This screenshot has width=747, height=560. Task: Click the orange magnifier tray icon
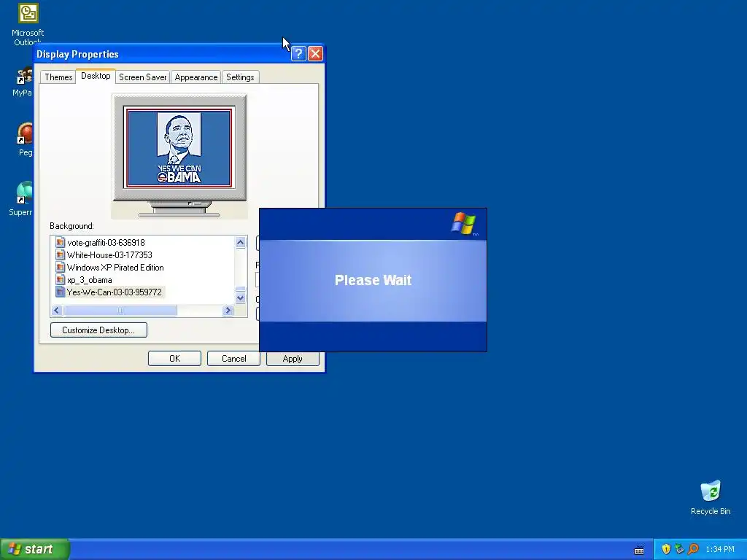(x=693, y=549)
